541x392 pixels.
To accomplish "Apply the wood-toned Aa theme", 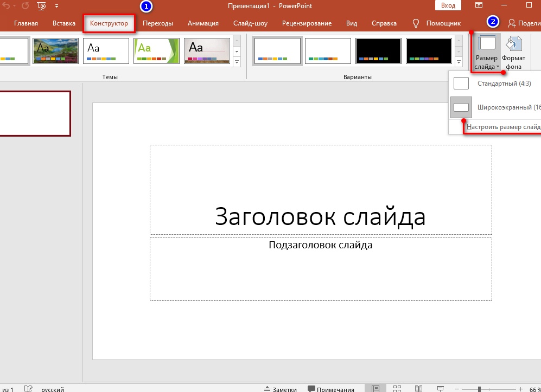I will [x=207, y=51].
